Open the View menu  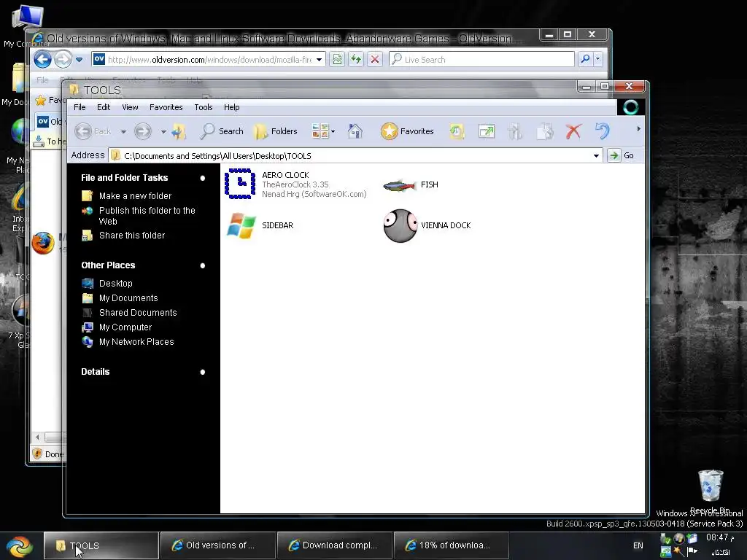click(x=130, y=107)
